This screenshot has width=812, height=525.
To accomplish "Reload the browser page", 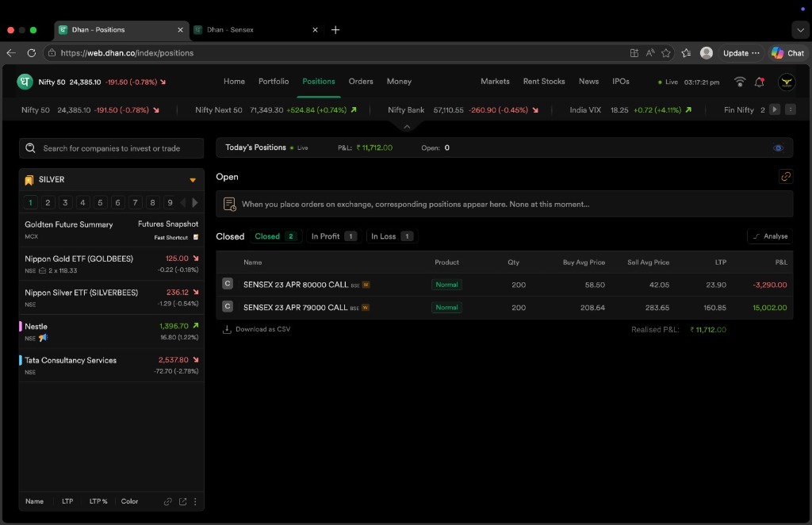I will pos(32,53).
